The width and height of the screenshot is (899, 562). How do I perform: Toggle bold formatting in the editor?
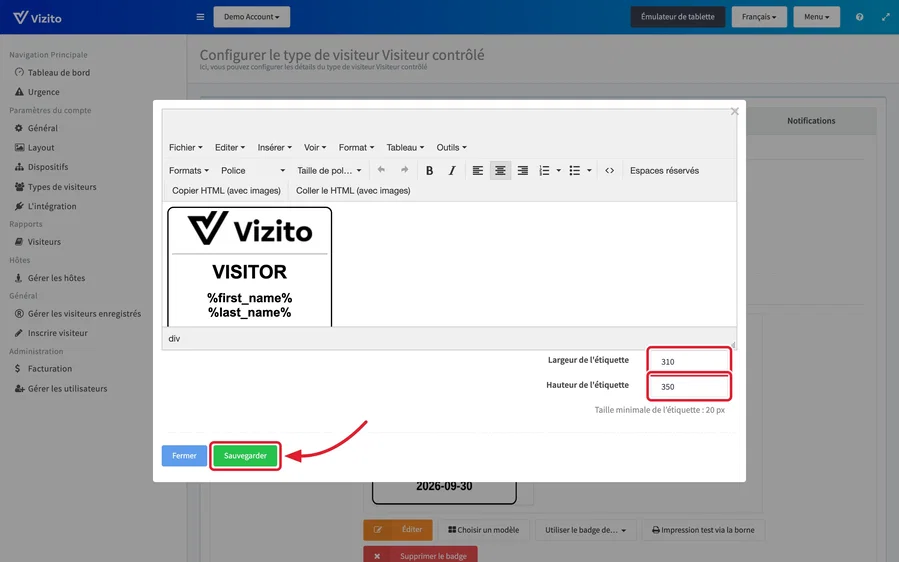(x=429, y=170)
